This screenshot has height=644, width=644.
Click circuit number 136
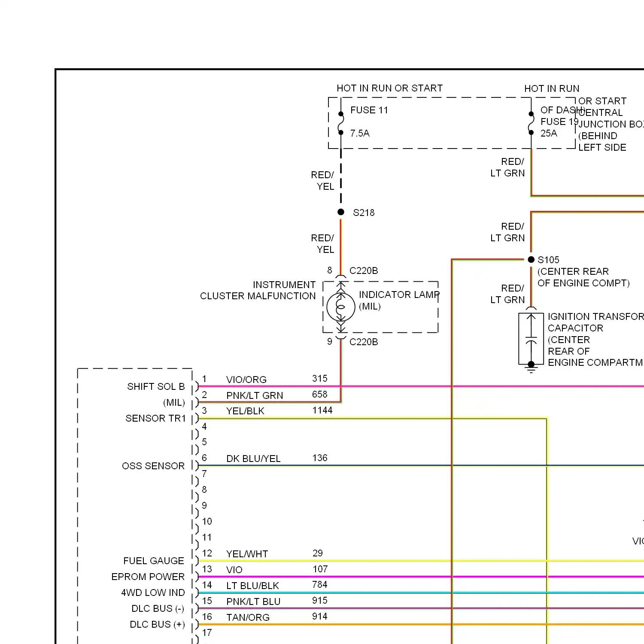(x=320, y=458)
